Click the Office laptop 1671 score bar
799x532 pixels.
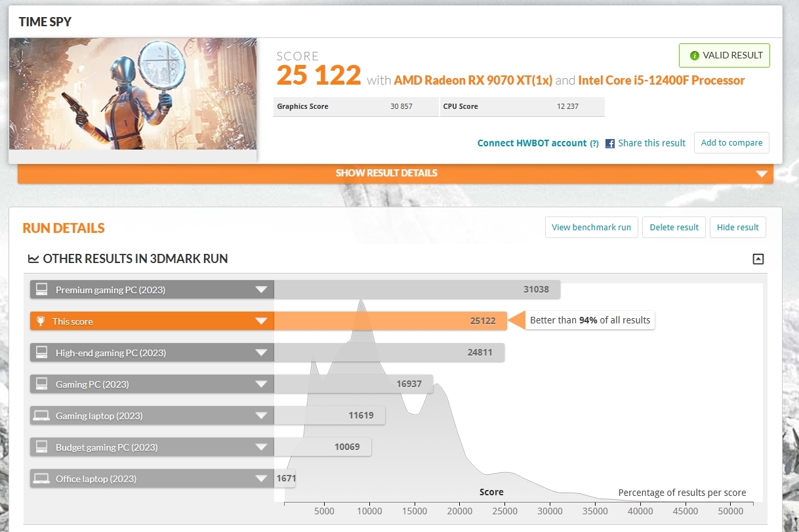[285, 478]
